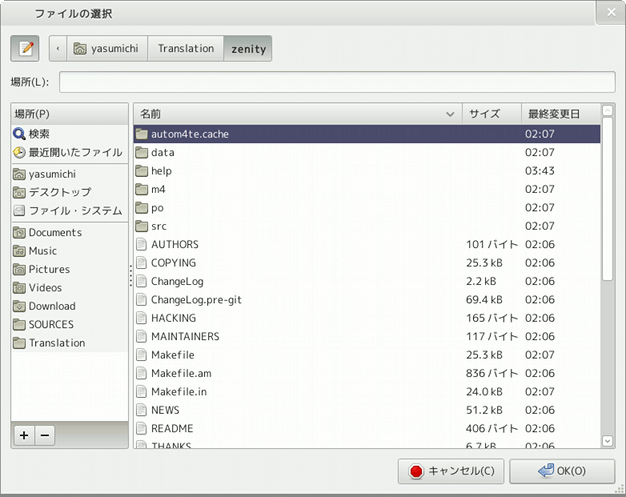Click the minus button to remove bookmark
This screenshot has height=497, width=626.
point(44,435)
